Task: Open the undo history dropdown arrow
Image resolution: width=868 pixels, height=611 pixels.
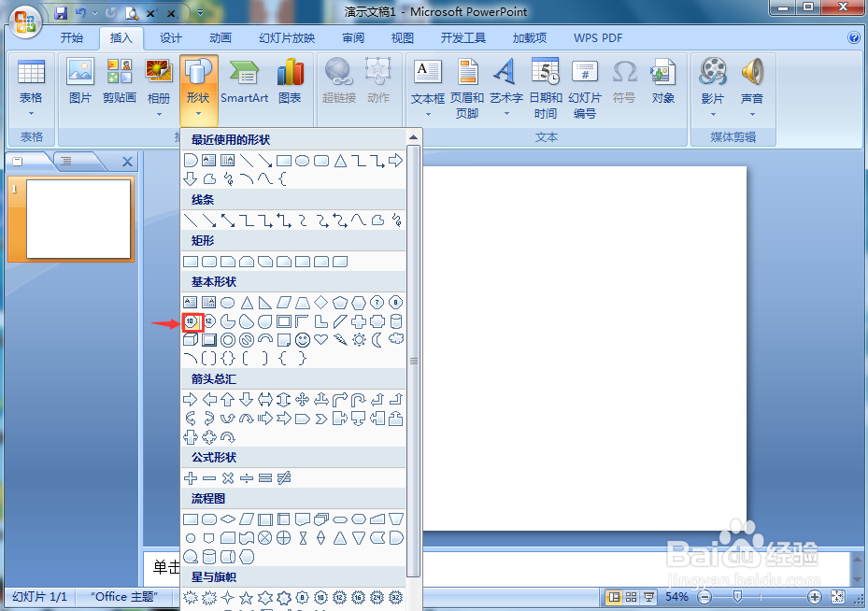Action: coord(94,13)
